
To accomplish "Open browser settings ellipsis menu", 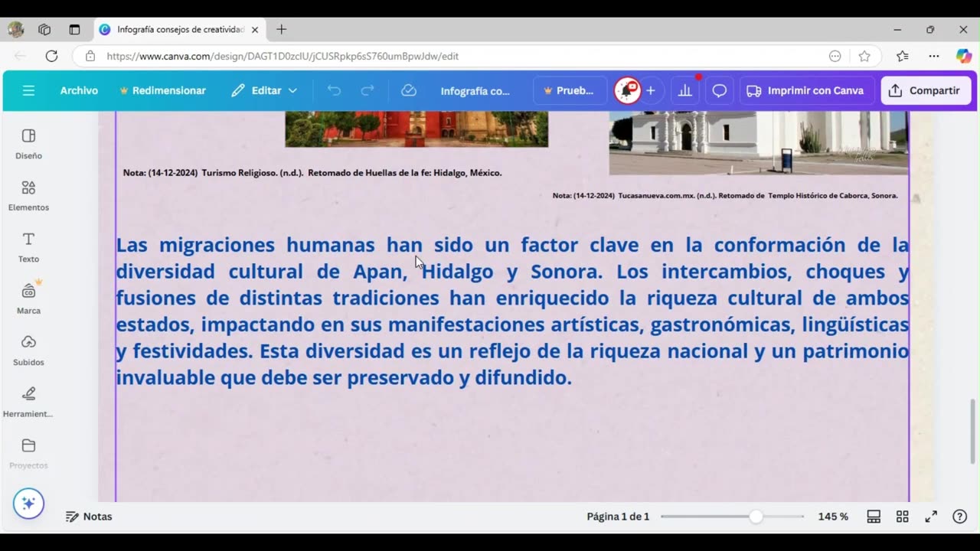I will tap(934, 56).
